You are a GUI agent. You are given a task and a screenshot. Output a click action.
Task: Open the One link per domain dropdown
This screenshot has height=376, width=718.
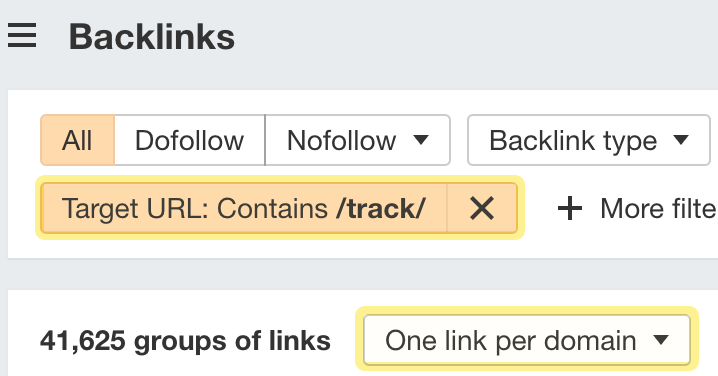point(527,340)
